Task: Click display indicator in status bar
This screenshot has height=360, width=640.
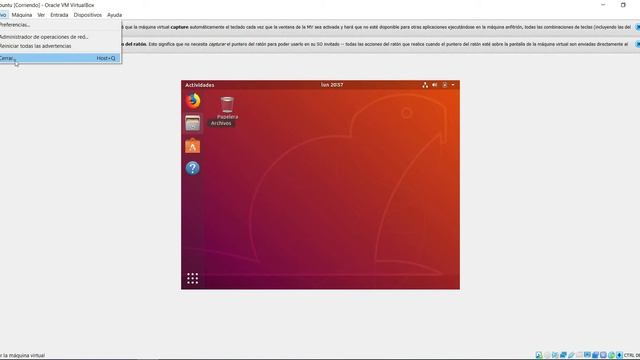Action: tap(587, 355)
